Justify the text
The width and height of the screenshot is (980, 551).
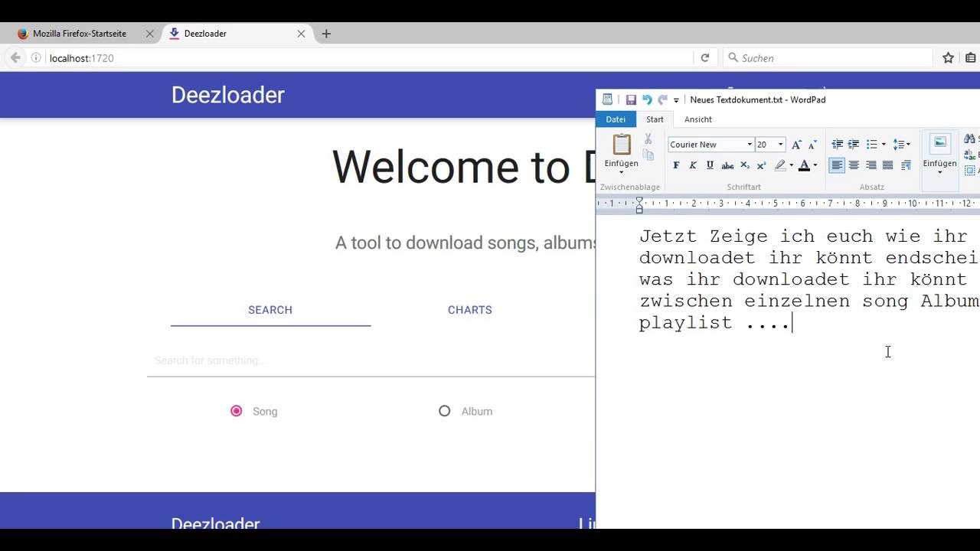coord(887,165)
